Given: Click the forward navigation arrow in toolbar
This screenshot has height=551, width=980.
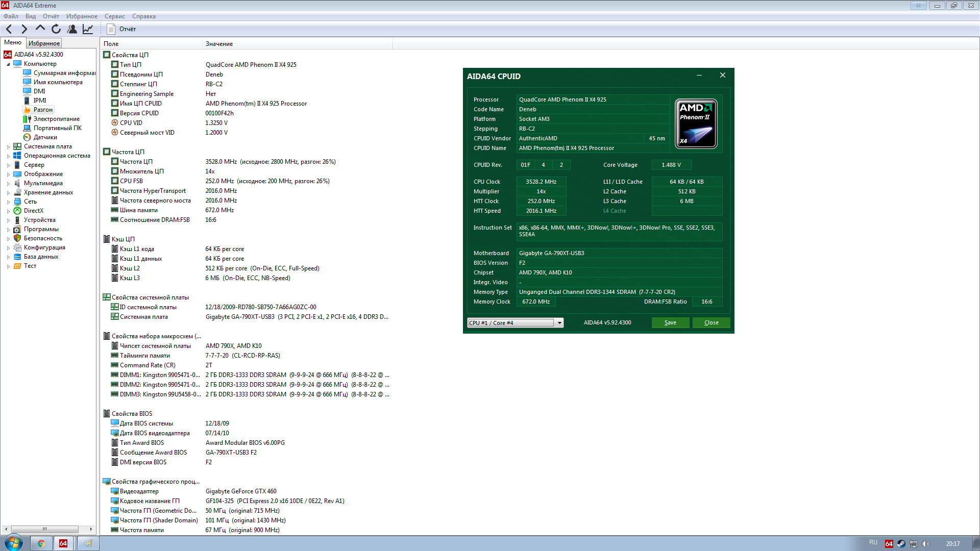Looking at the screenshot, I should 24,29.
